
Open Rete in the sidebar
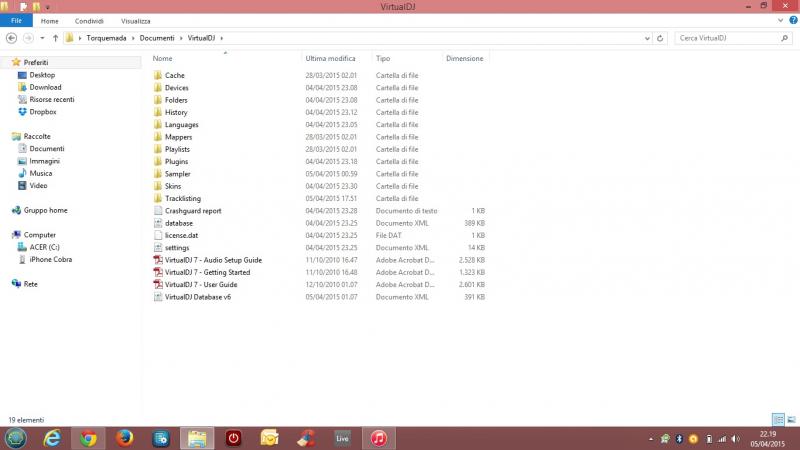[30, 284]
